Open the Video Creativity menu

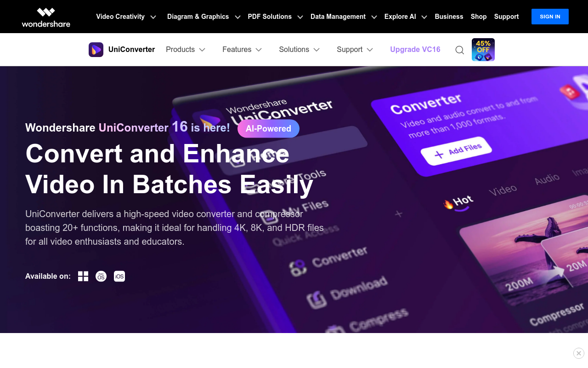pyautogui.click(x=120, y=17)
